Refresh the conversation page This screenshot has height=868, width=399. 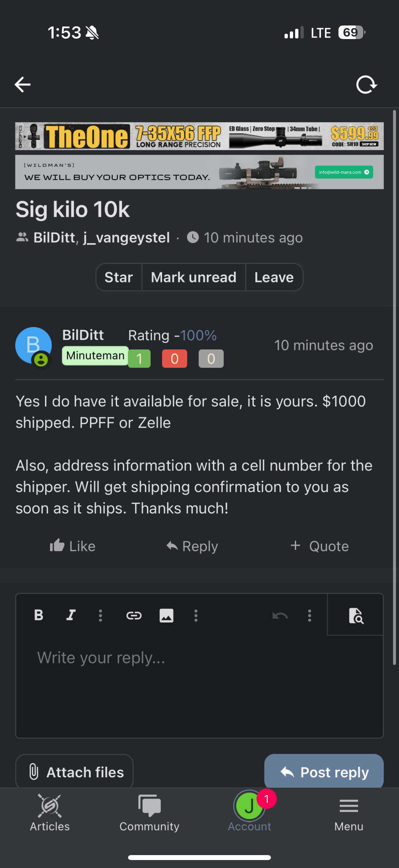366,84
